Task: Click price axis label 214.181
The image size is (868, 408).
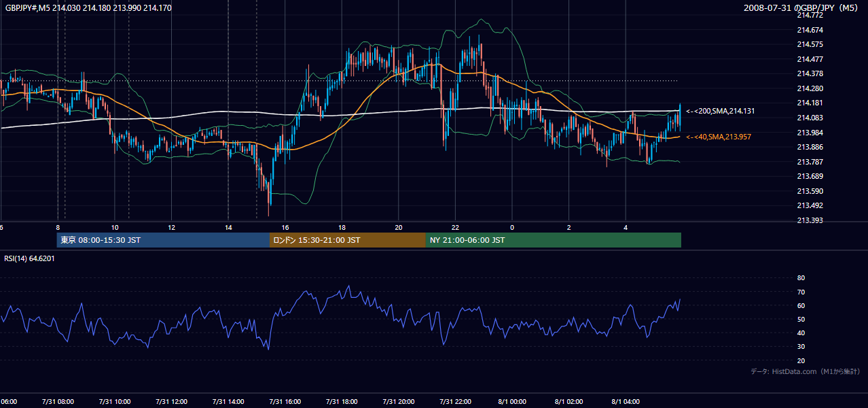Action: [x=810, y=103]
